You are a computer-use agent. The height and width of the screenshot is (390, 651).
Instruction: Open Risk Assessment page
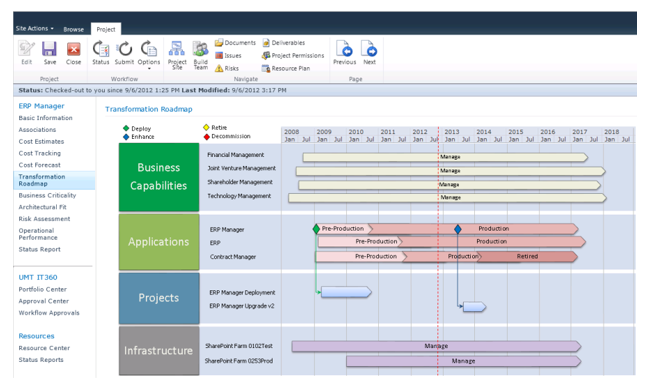tap(44, 219)
